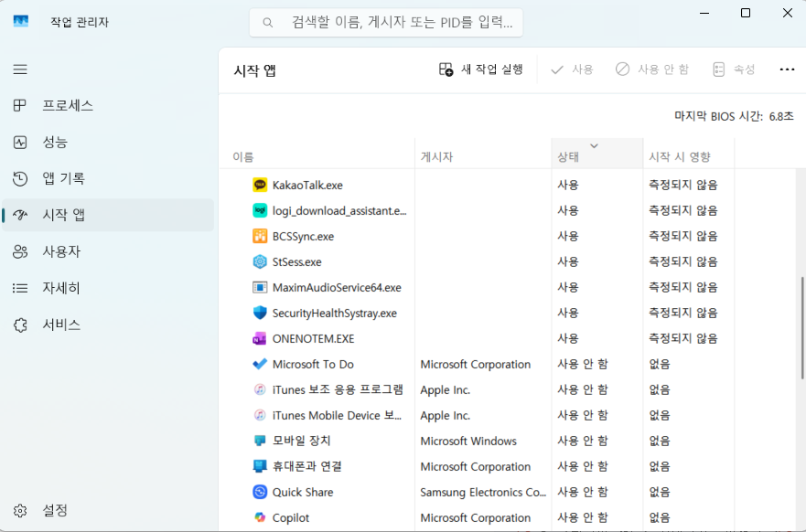Viewport: 806px width, 532px height.
Task: Open 설정 at the sidebar bottom
Action: [x=108, y=510]
